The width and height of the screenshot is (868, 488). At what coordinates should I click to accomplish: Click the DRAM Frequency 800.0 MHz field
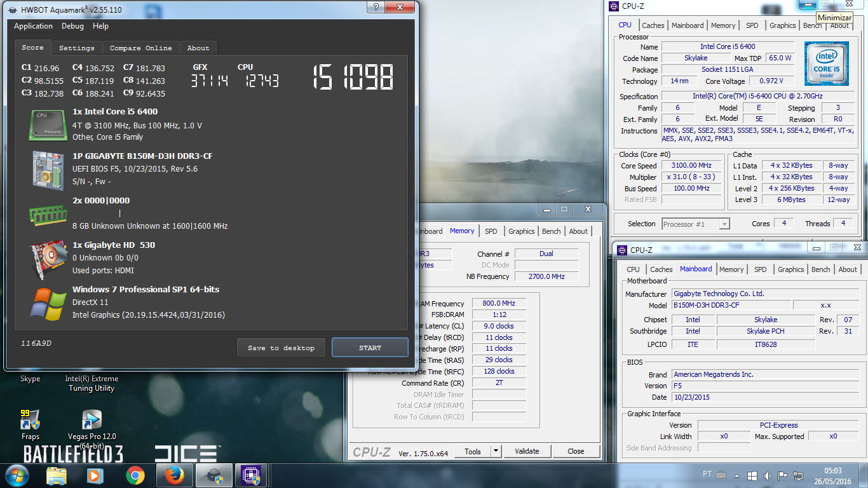499,304
